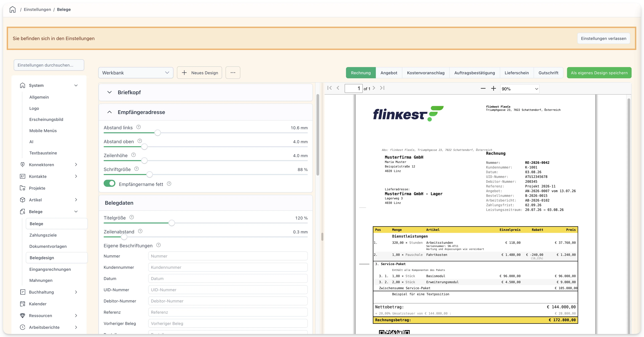Toggle Empfängername fett switch
This screenshot has height=337, width=644.
(x=110, y=183)
